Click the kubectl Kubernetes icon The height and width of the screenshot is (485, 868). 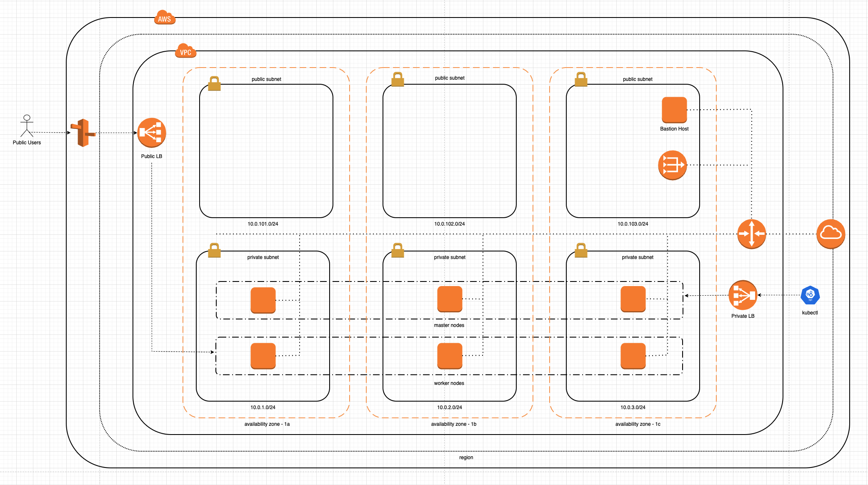click(810, 295)
